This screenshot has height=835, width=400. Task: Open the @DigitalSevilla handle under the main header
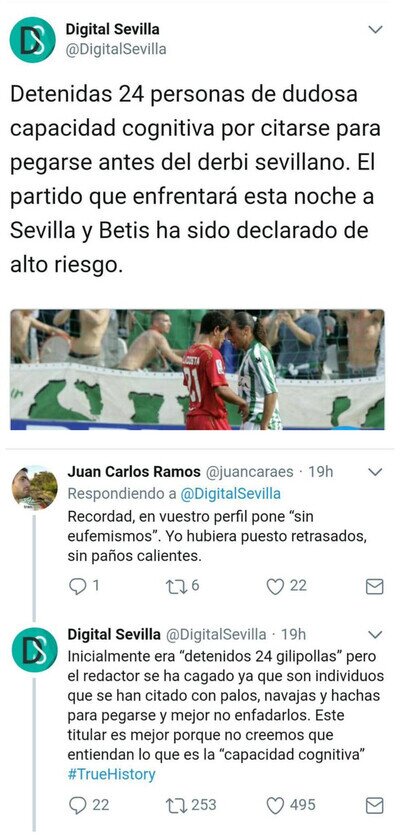(x=116, y=50)
